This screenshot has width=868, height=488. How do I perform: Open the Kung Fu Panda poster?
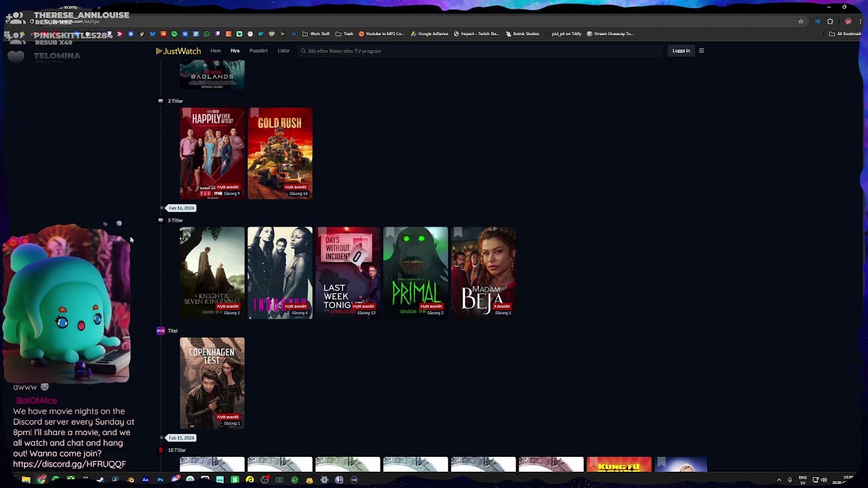pos(619,464)
